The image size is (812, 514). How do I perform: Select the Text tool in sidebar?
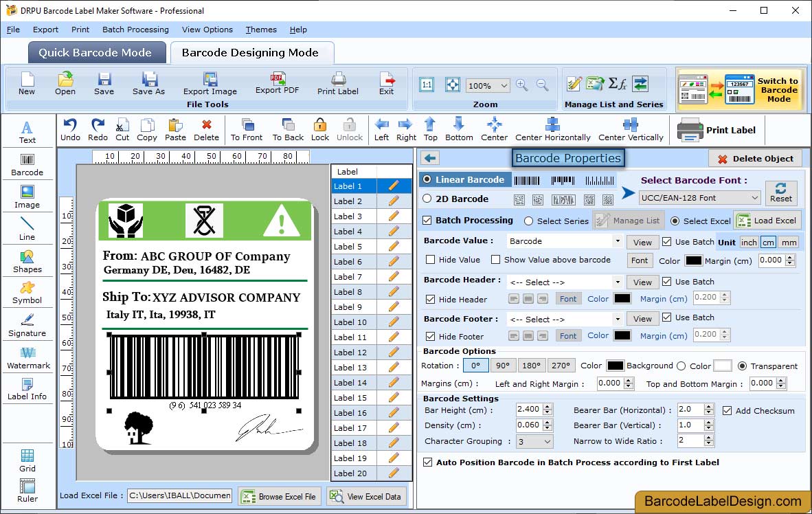coord(27,132)
